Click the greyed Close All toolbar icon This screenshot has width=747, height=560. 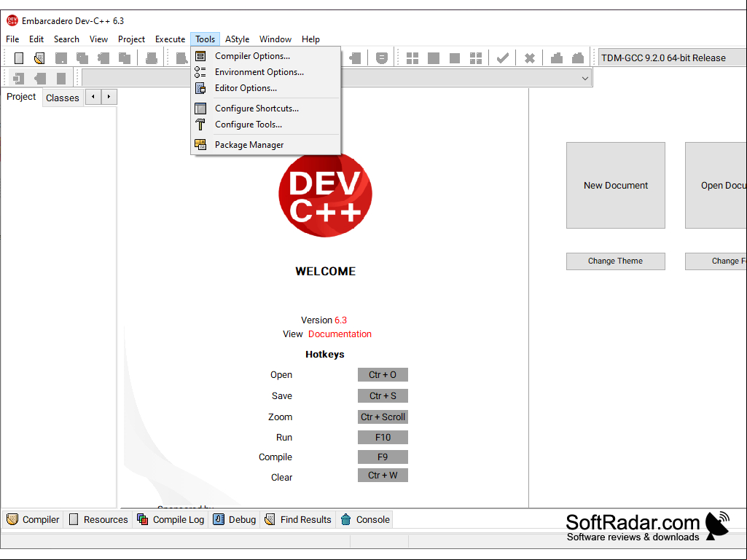coord(125,58)
